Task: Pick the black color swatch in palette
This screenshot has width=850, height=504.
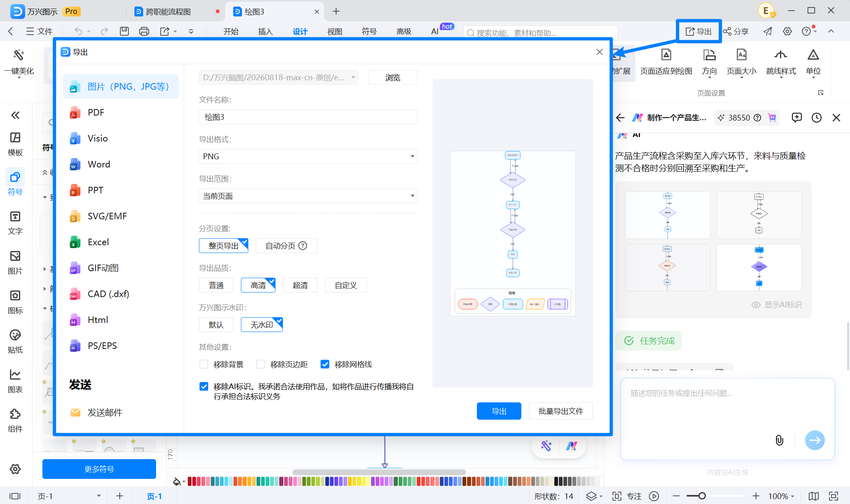Action: [x=556, y=481]
